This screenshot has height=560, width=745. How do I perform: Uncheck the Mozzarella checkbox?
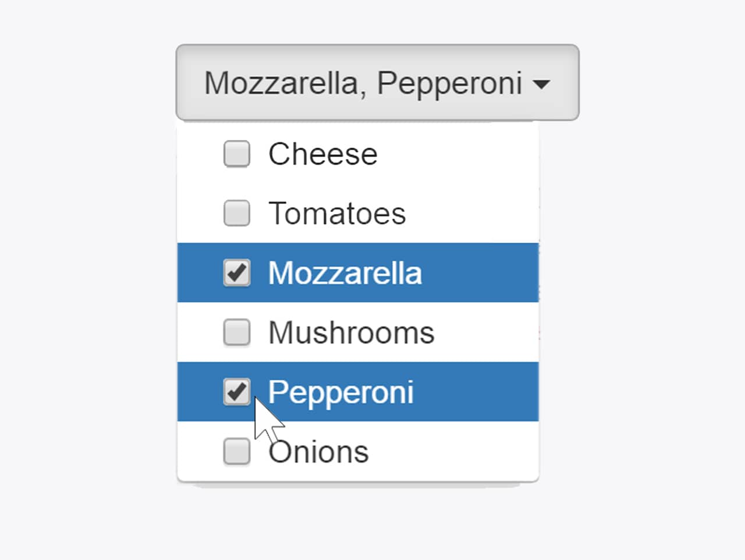[x=236, y=272]
